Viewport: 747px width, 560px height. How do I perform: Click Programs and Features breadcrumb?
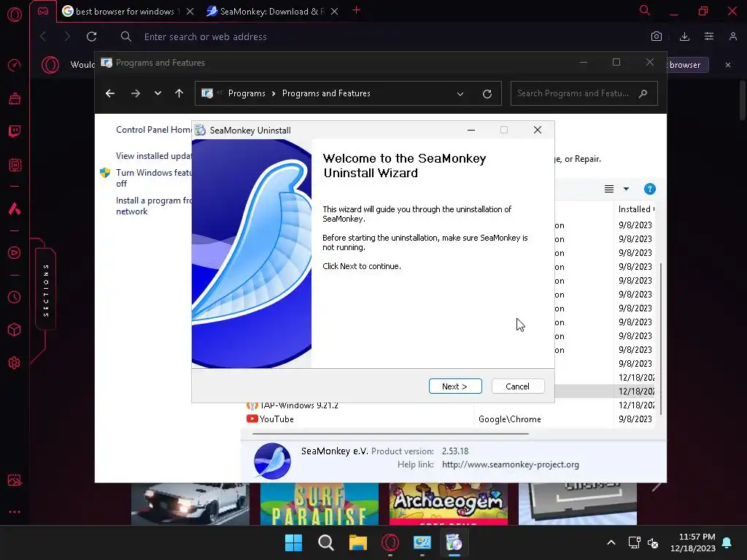326,93
